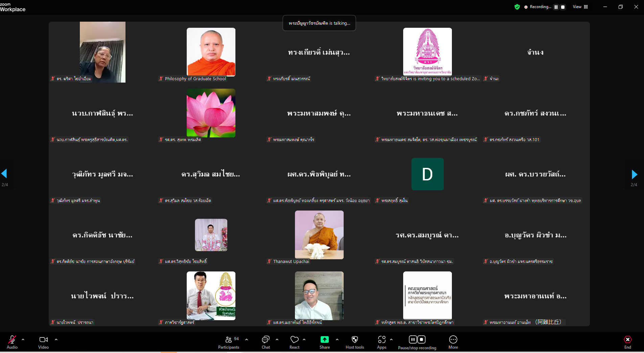
Task: Expand video options arrow beside Video
Action: click(x=56, y=339)
